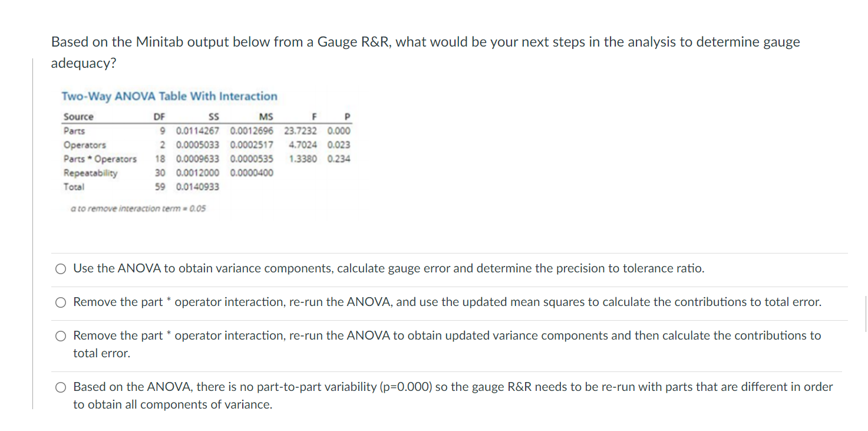Click the Operators row in the table
Image resolution: width=868 pixels, height=431 pixels.
click(x=84, y=144)
